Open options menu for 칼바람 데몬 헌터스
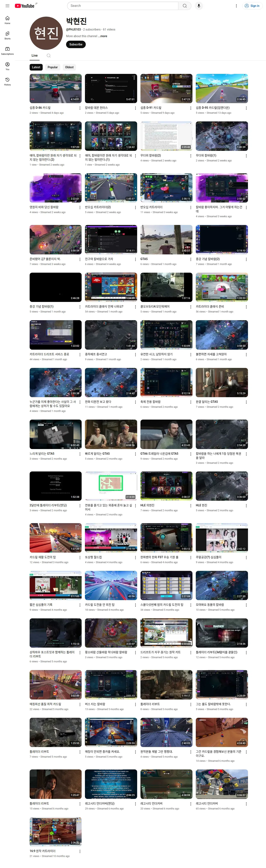266x868 pixels. tap(135, 108)
